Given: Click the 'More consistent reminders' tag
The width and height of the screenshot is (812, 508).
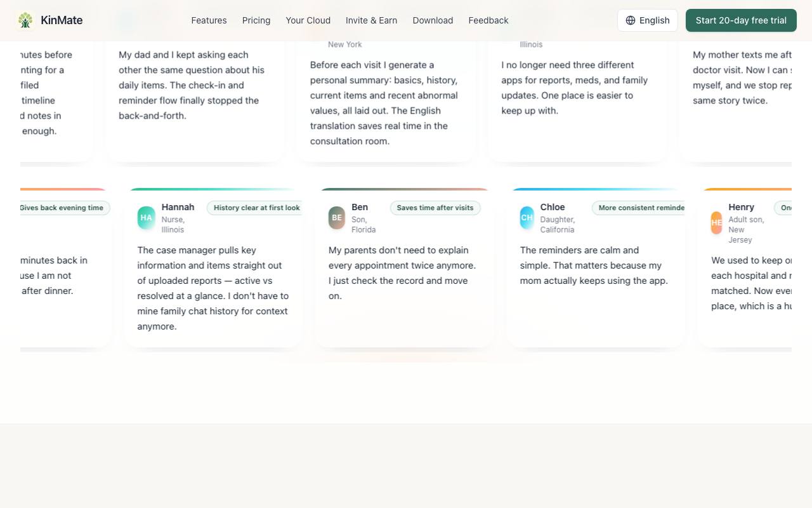Looking at the screenshot, I should 639,208.
